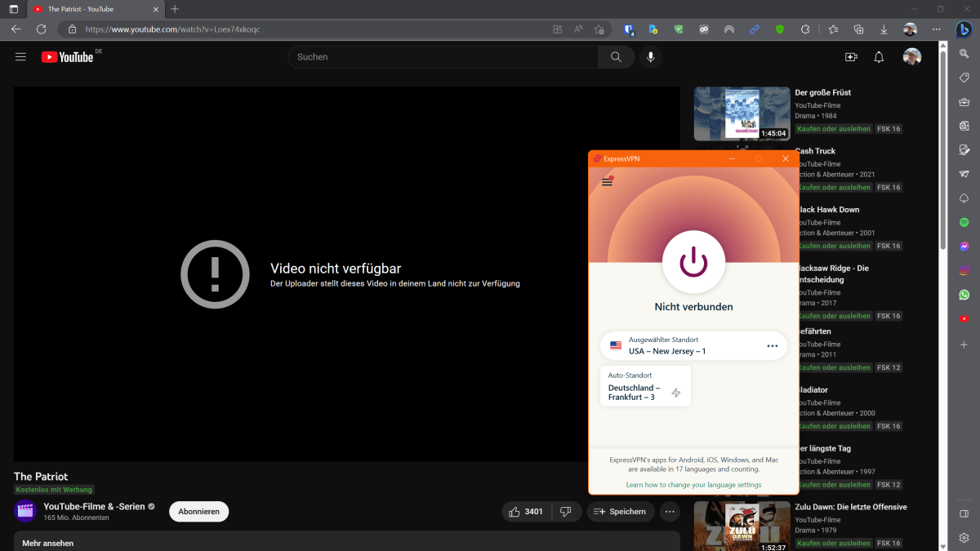Go back with browser back arrow
This screenshot has height=551, width=980.
16,29
